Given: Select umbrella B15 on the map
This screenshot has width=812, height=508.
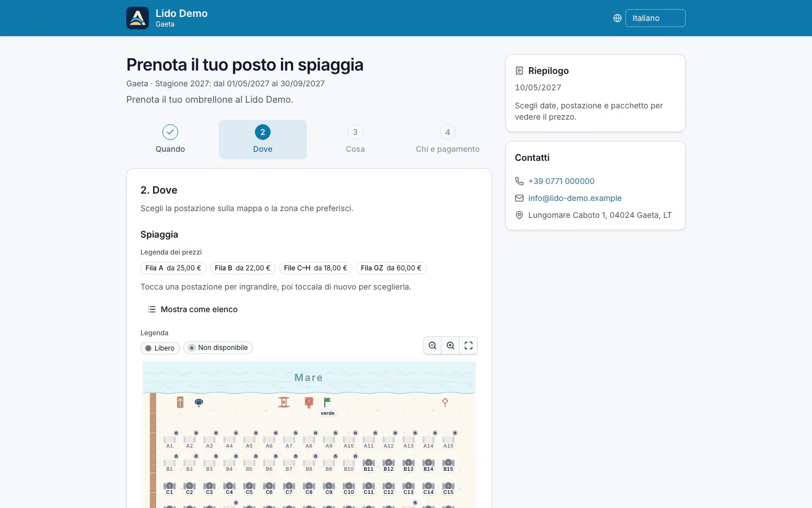Looking at the screenshot, I should (448, 465).
